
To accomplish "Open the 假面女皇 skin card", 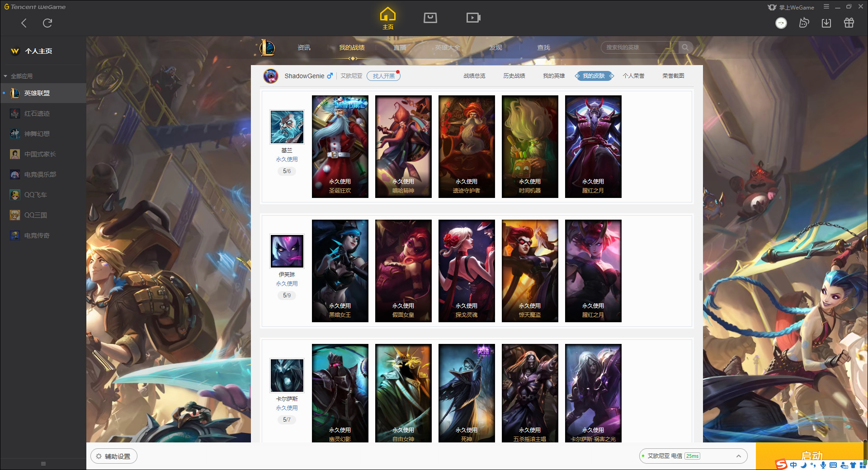I will [x=403, y=271].
